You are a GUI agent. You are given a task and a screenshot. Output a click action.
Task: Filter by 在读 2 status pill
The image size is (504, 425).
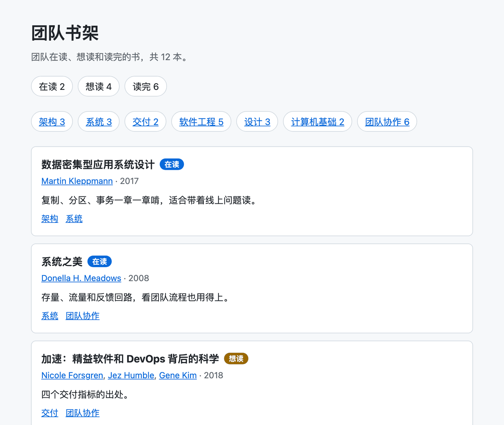[x=52, y=86]
